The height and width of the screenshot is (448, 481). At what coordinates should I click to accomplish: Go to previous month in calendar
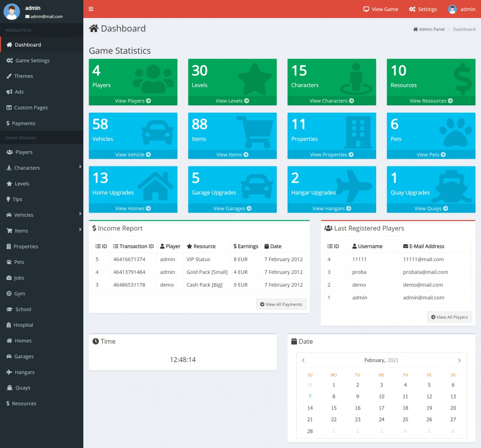(303, 360)
